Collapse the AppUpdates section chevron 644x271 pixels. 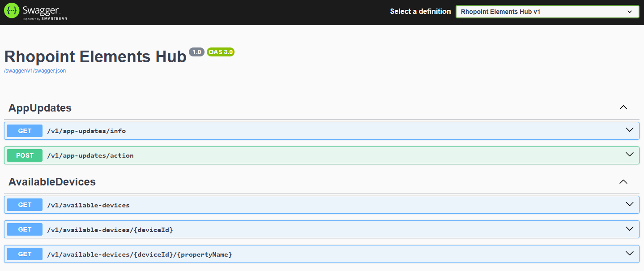[623, 108]
